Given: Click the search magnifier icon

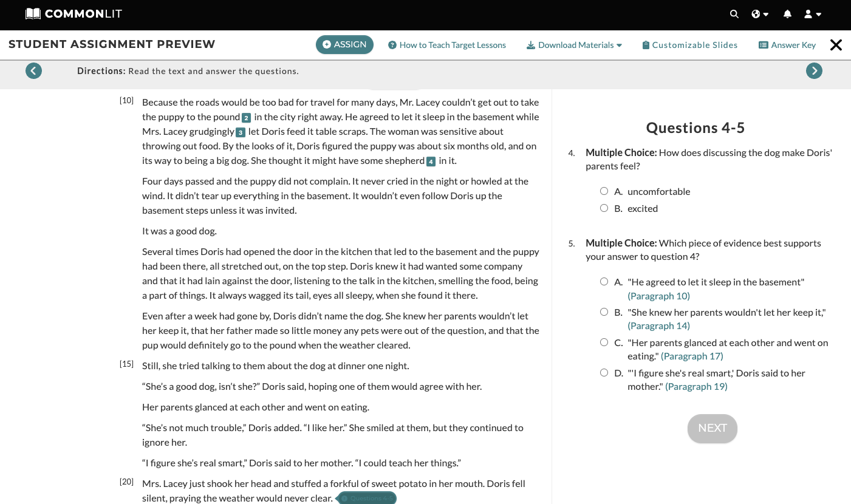Looking at the screenshot, I should pos(734,14).
